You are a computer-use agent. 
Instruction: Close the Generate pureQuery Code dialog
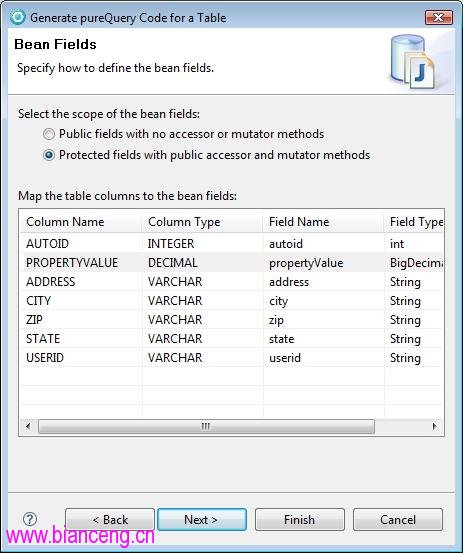(x=438, y=17)
